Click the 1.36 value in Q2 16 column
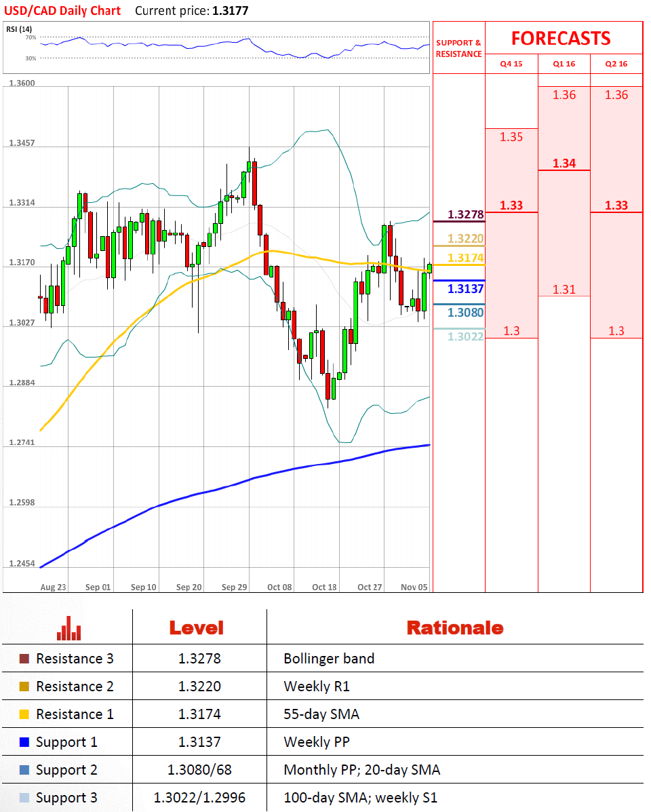Image resolution: width=651 pixels, height=812 pixels. pyautogui.click(x=616, y=95)
